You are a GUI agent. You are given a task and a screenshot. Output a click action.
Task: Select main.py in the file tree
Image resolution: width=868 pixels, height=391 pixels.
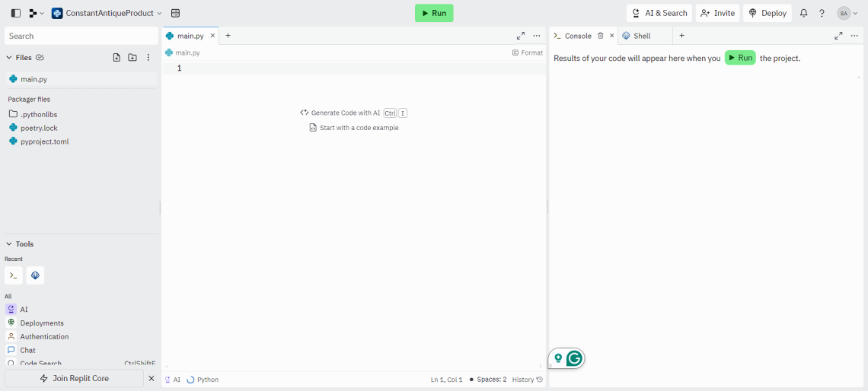click(81, 79)
